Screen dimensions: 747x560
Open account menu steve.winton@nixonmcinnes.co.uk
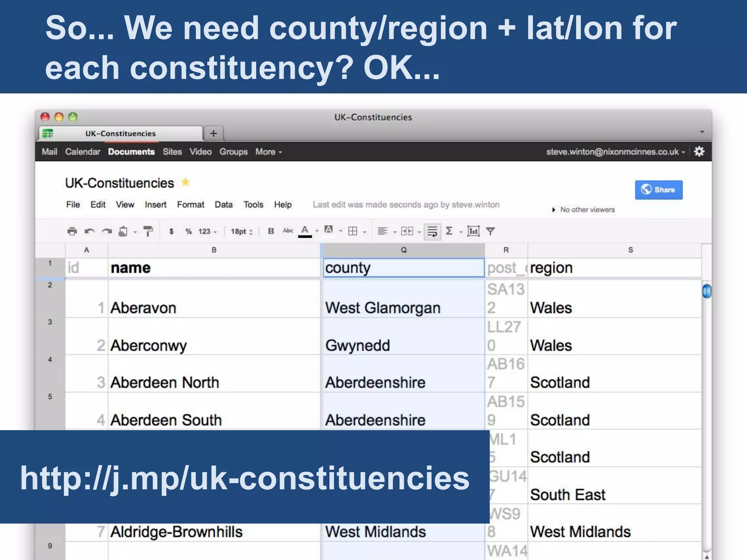(616, 152)
